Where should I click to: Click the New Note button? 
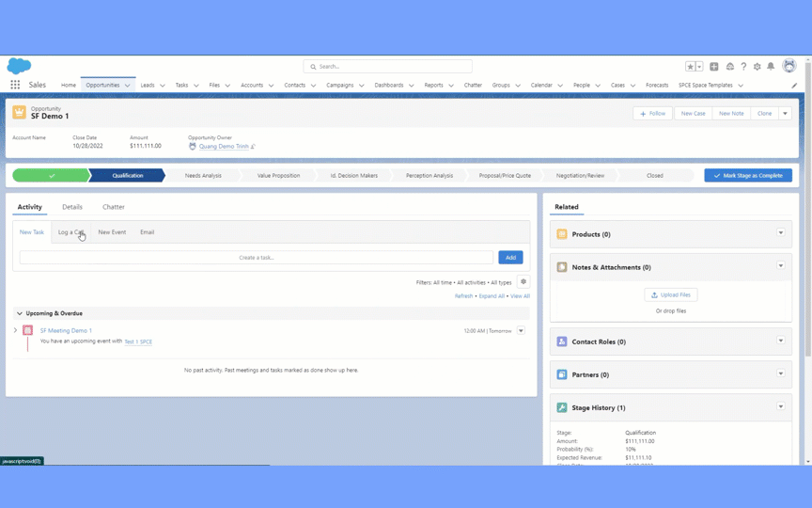click(731, 114)
